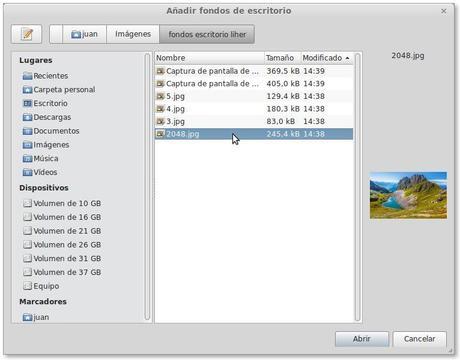Click the Abrir button
Screen dimensions: 460x360
362,339
